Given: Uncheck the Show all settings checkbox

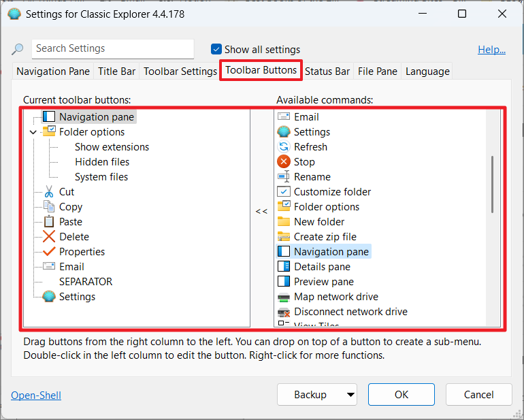Looking at the screenshot, I should [x=216, y=49].
